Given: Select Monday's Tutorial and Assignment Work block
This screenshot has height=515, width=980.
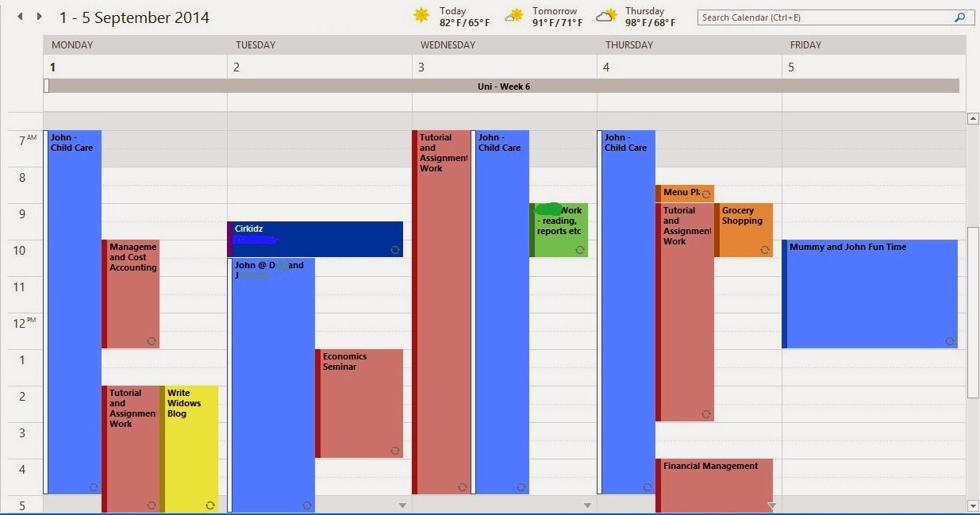Looking at the screenshot, I should point(131,448).
